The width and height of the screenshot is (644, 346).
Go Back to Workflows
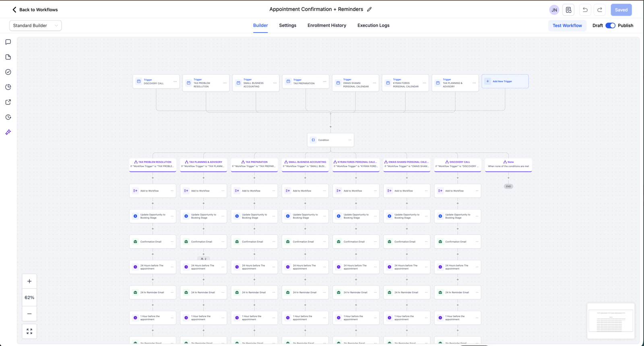point(35,10)
